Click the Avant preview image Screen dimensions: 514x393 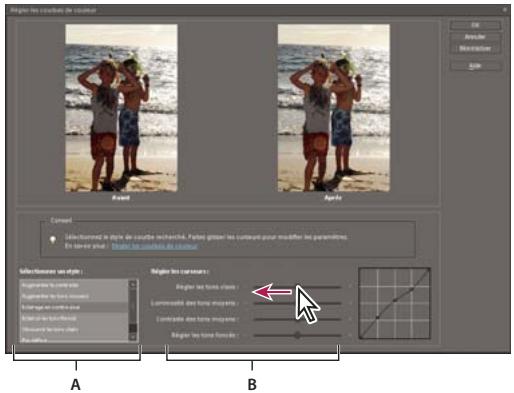tap(121, 108)
